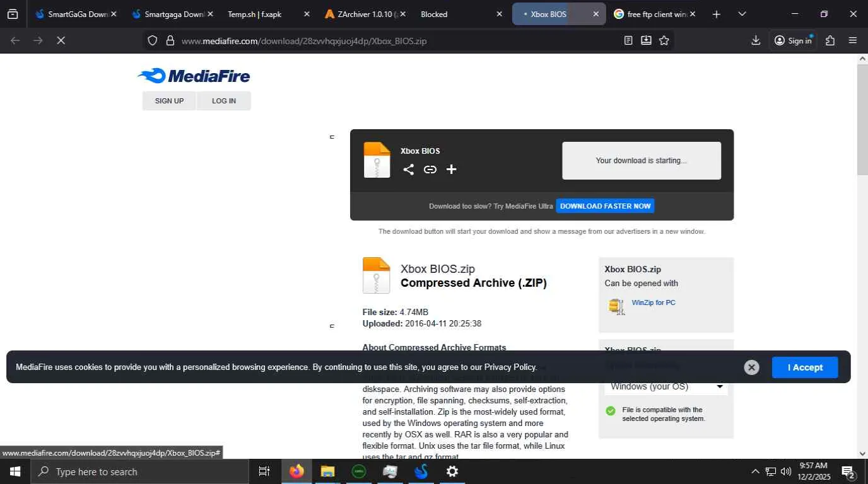868x484 pixels.
Task: Open Settings gear on the taskbar
Action: tap(452, 471)
